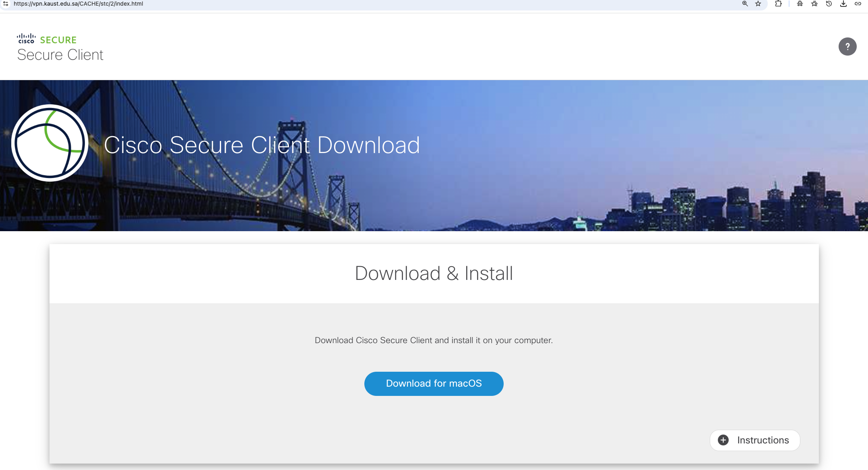Expand the Instructions section
868x470 pixels.
tap(754, 440)
